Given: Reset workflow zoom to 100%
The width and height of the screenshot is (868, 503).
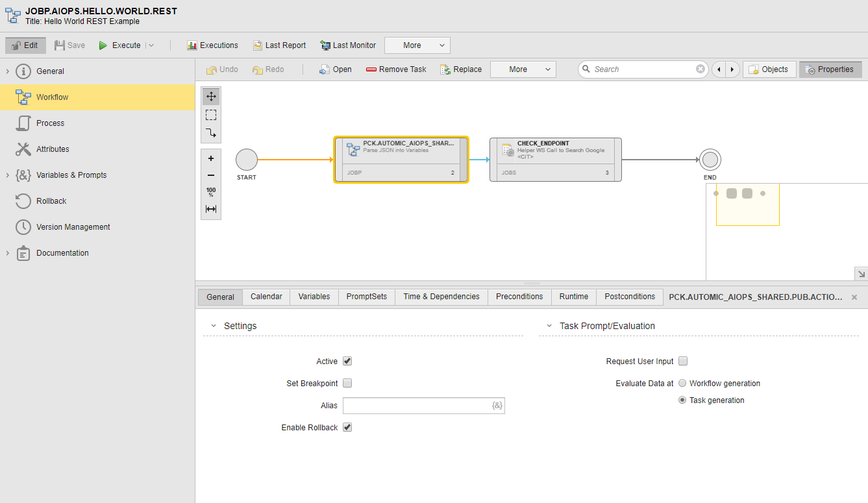Looking at the screenshot, I should [211, 192].
